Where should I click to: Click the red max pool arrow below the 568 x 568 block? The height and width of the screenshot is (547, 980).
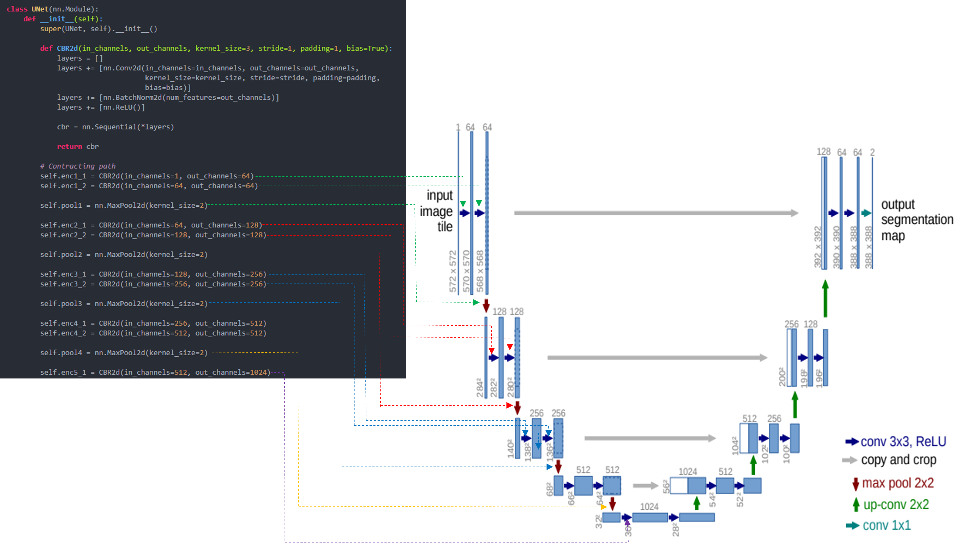pos(486,305)
